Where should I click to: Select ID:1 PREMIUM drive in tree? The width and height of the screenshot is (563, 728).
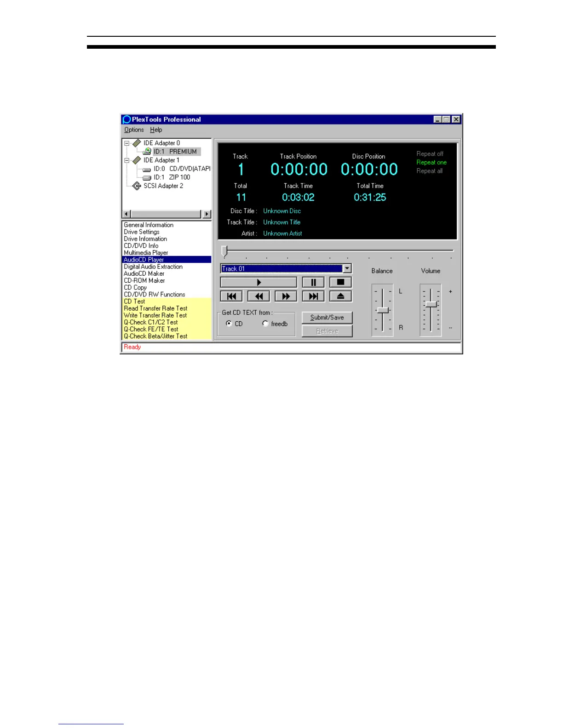pyautogui.click(x=175, y=151)
